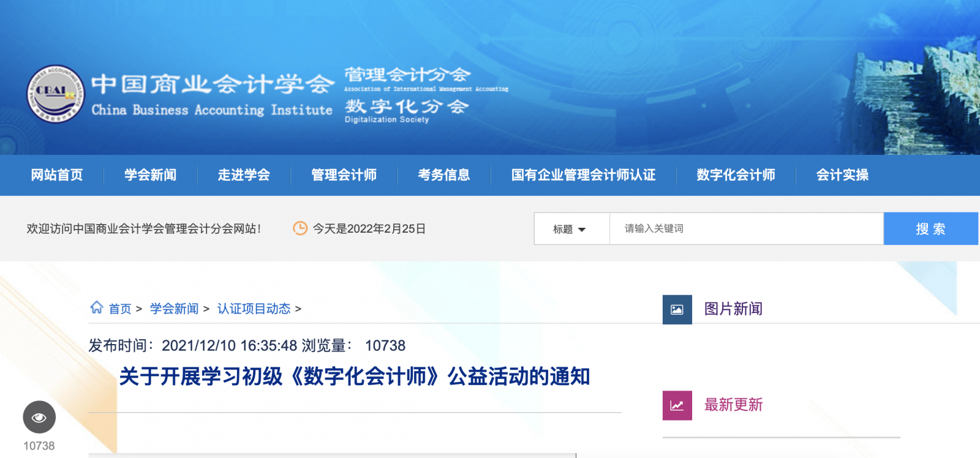The width and height of the screenshot is (980, 458).
Task: Open the 标题 search type dropdown
Action: 571,229
